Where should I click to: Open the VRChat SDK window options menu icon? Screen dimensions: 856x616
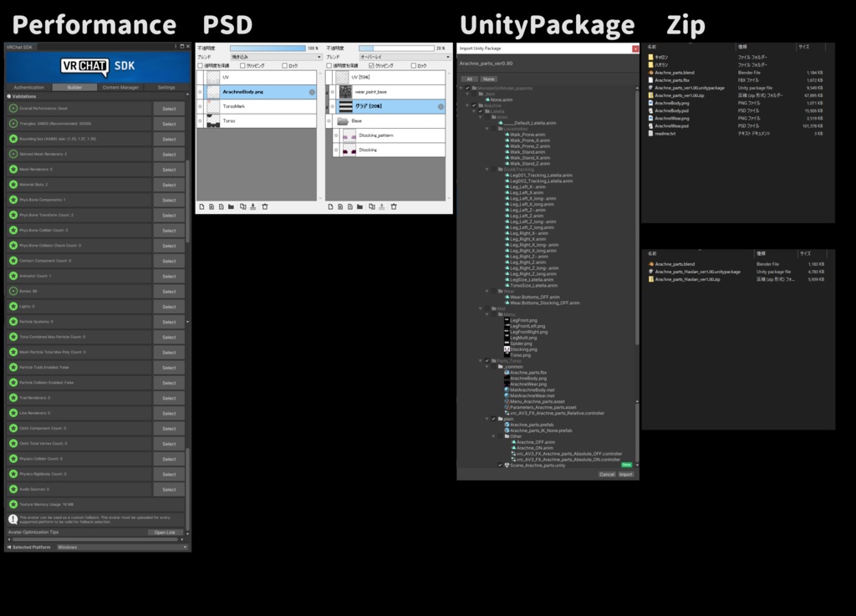coord(176,47)
